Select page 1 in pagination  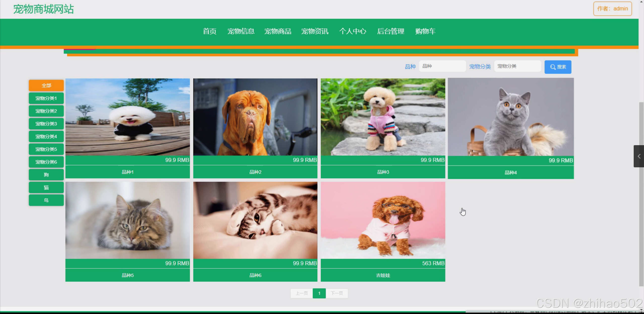click(319, 293)
